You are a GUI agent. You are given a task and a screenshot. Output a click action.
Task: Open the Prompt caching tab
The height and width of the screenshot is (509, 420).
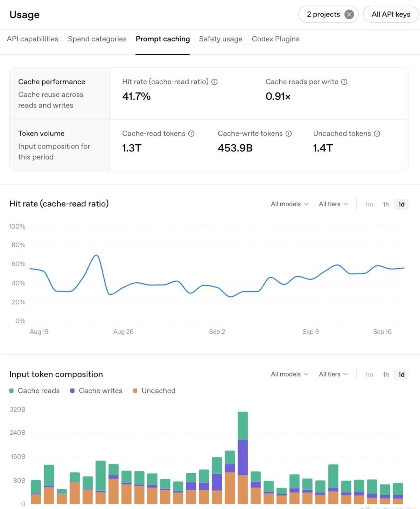[x=163, y=39]
